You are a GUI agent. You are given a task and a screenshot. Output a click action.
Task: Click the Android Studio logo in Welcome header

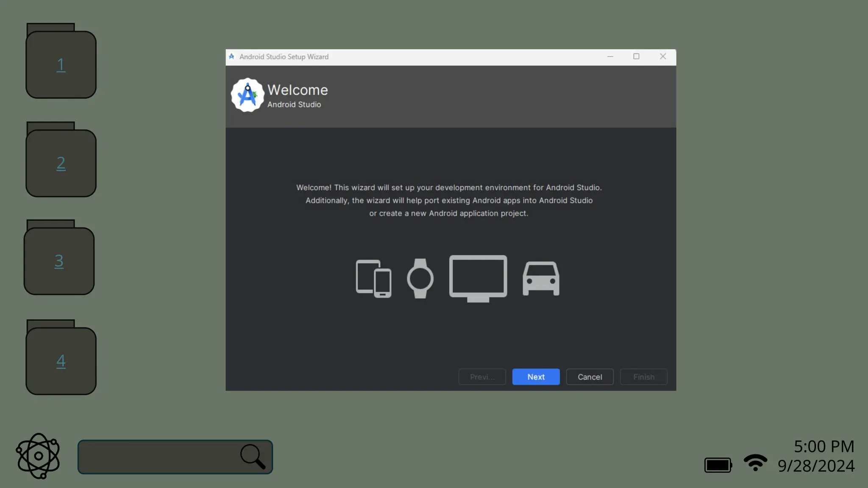click(x=248, y=95)
